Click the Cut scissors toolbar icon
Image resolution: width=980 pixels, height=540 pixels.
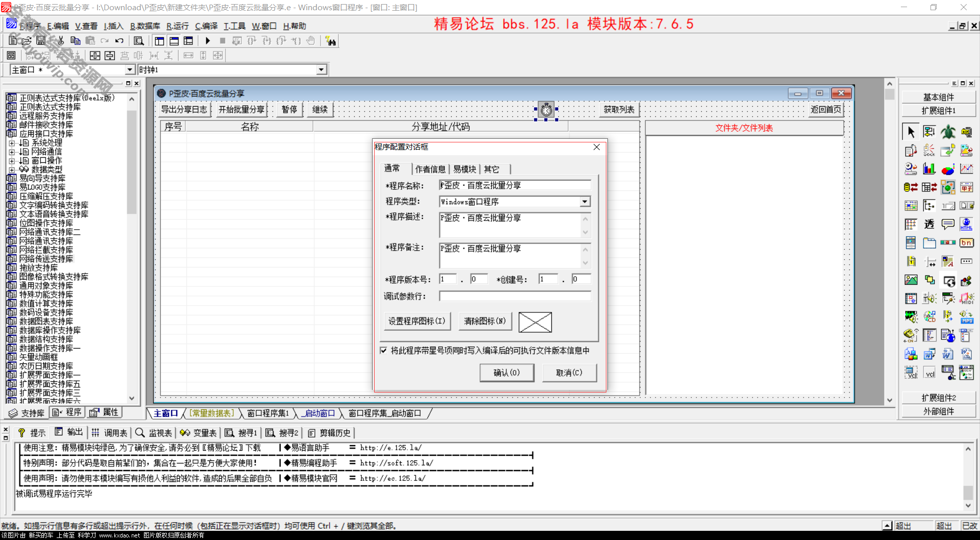(61, 41)
